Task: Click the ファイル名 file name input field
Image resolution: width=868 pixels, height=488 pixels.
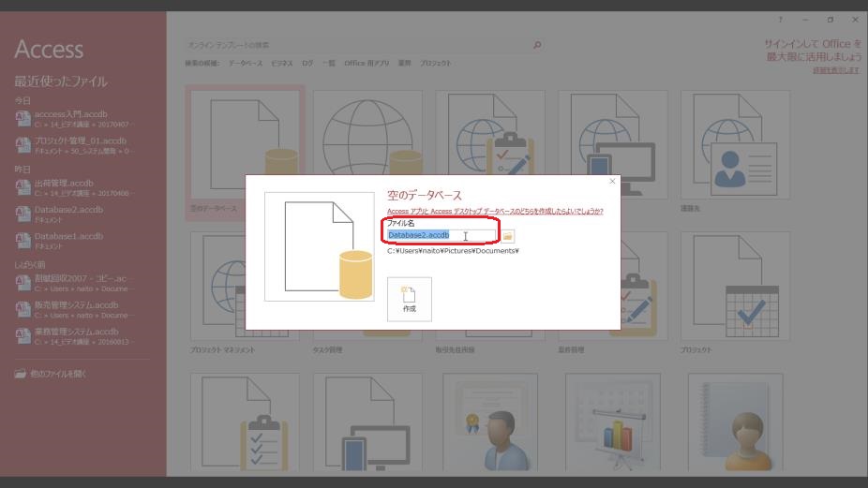Action: pos(441,236)
